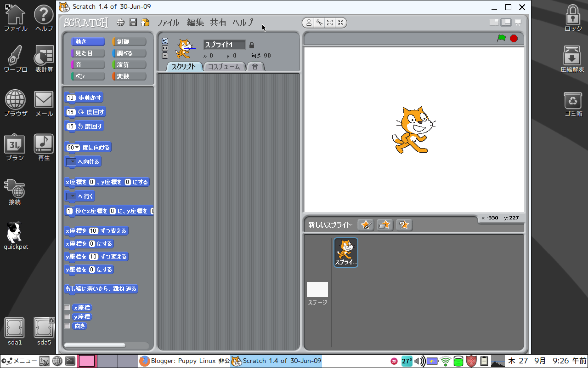588x368 pixels.
Task: Open the 編集 menu
Action: point(195,23)
